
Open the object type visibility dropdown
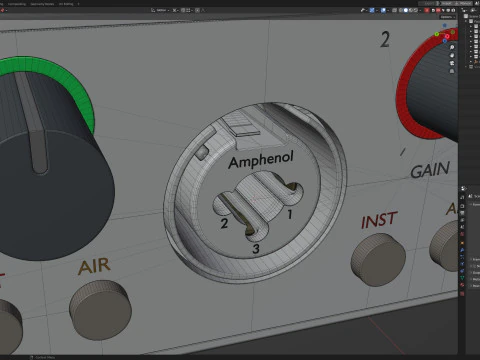coord(363,10)
